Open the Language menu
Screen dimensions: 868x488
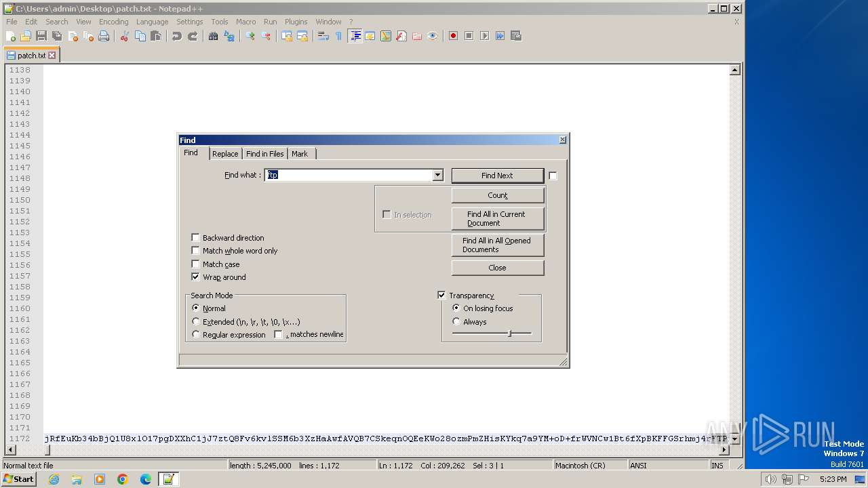[152, 22]
